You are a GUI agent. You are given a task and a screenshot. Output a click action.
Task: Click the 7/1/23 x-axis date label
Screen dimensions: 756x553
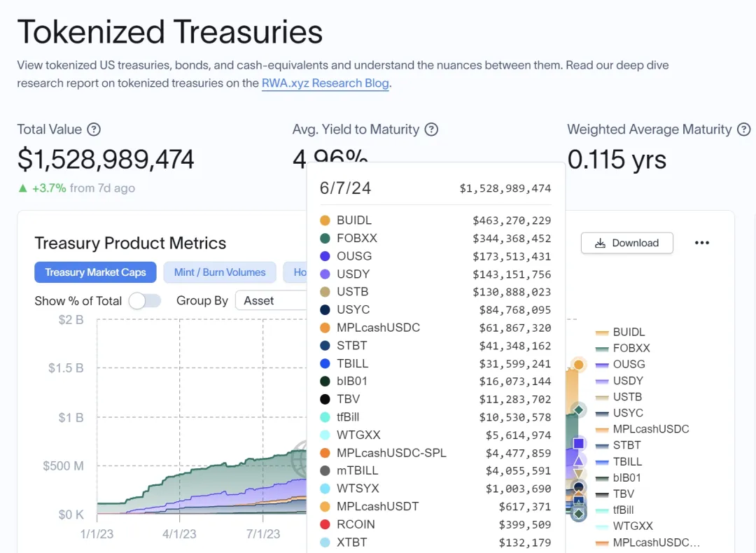[x=263, y=533]
